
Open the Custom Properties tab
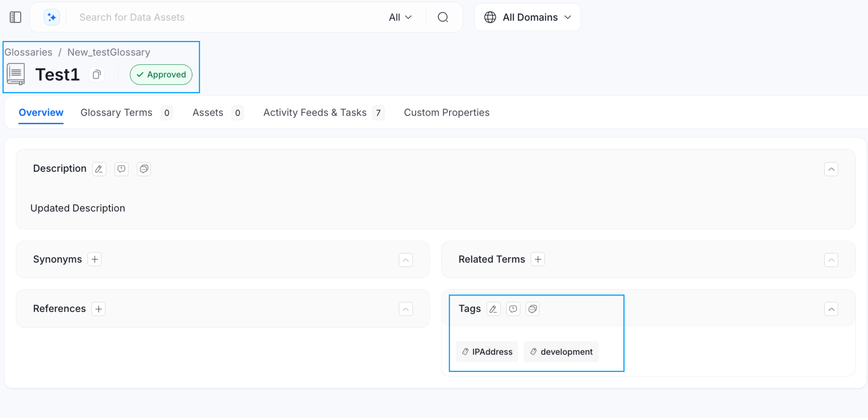(447, 113)
